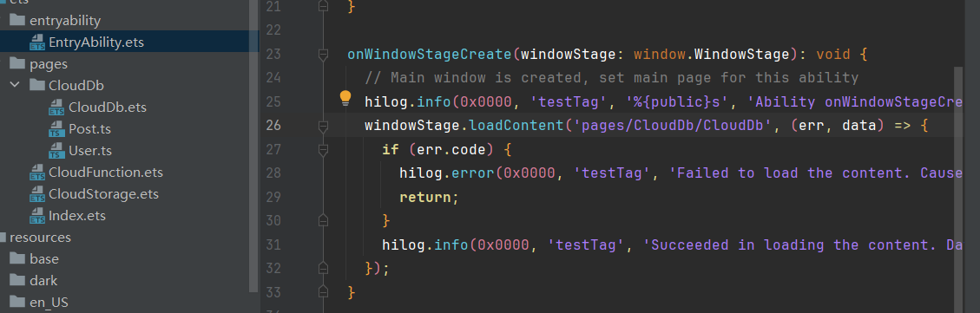The image size is (980, 313).
Task: Collapse the if block fold on line 27
Action: click(323, 150)
